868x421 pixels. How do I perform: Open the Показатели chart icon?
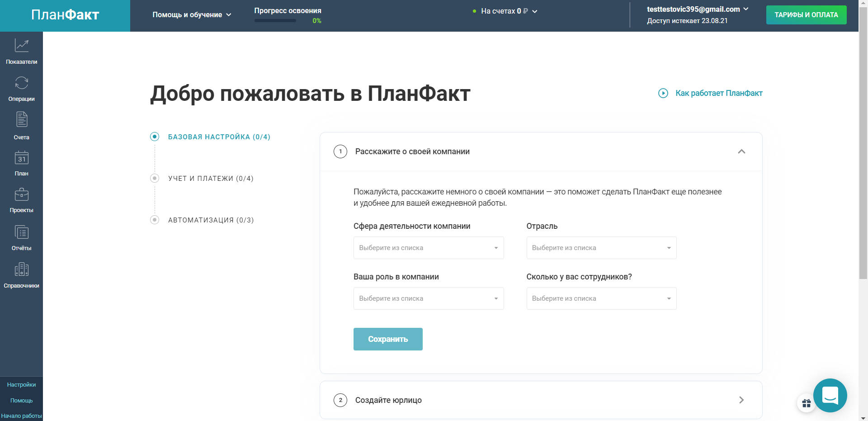click(22, 45)
